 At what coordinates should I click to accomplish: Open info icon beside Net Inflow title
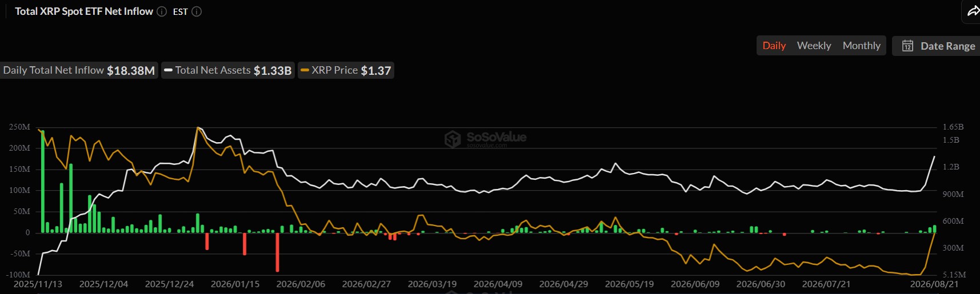(162, 11)
